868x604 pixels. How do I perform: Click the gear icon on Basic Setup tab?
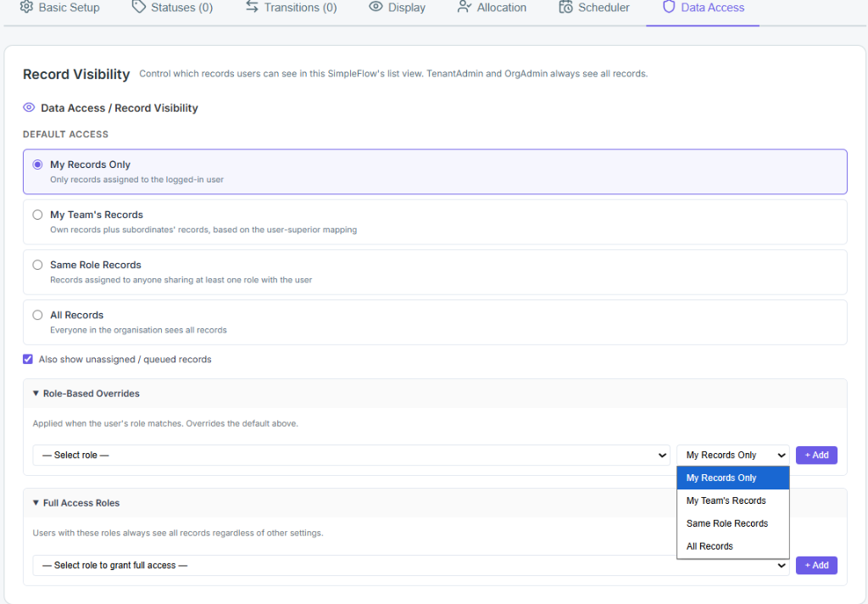[x=26, y=7]
